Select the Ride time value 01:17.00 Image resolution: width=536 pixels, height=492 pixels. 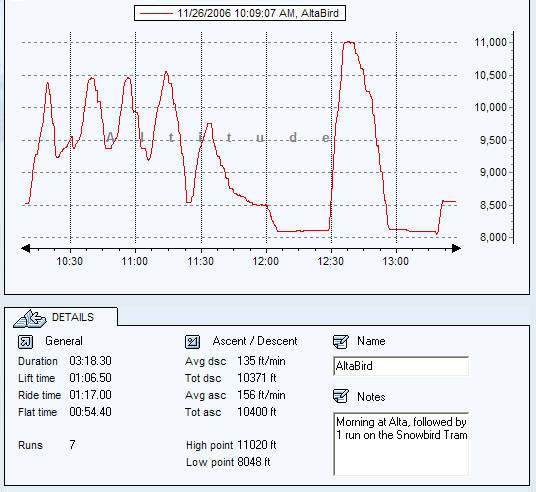click(90, 395)
